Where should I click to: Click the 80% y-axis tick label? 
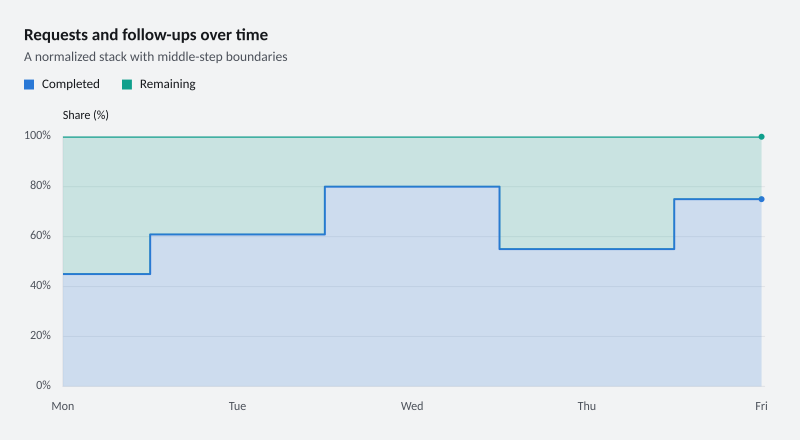[x=40, y=186]
